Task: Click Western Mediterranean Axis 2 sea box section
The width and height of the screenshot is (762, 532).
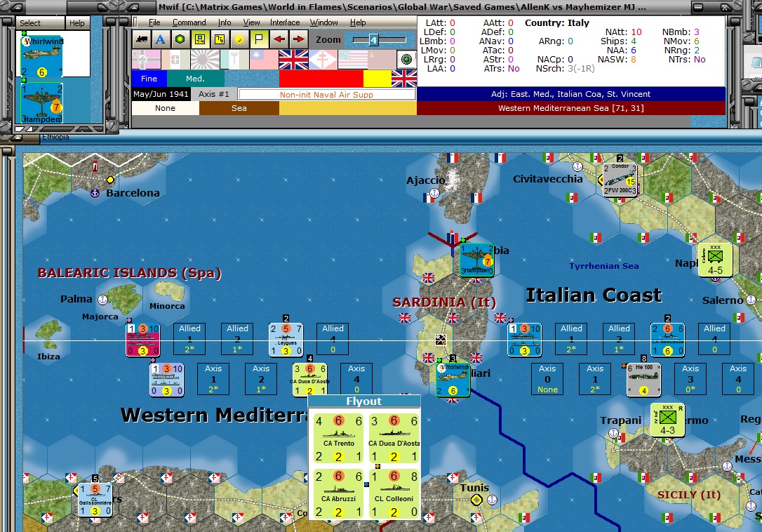Action: tap(261, 379)
